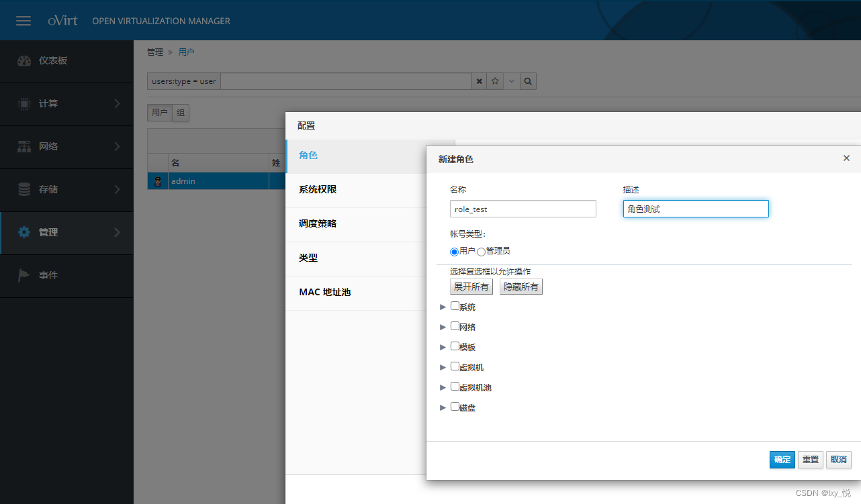
Task: Bookmark the search using the star icon
Action: [x=495, y=81]
